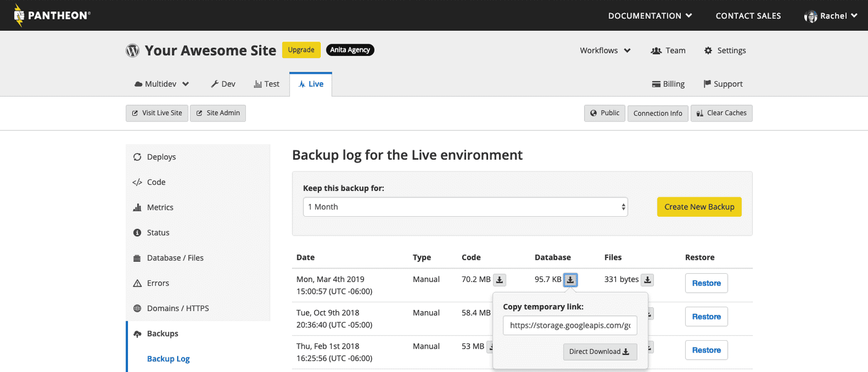Download the 331 bytes files backup
This screenshot has height=372, width=868.
(x=647, y=279)
